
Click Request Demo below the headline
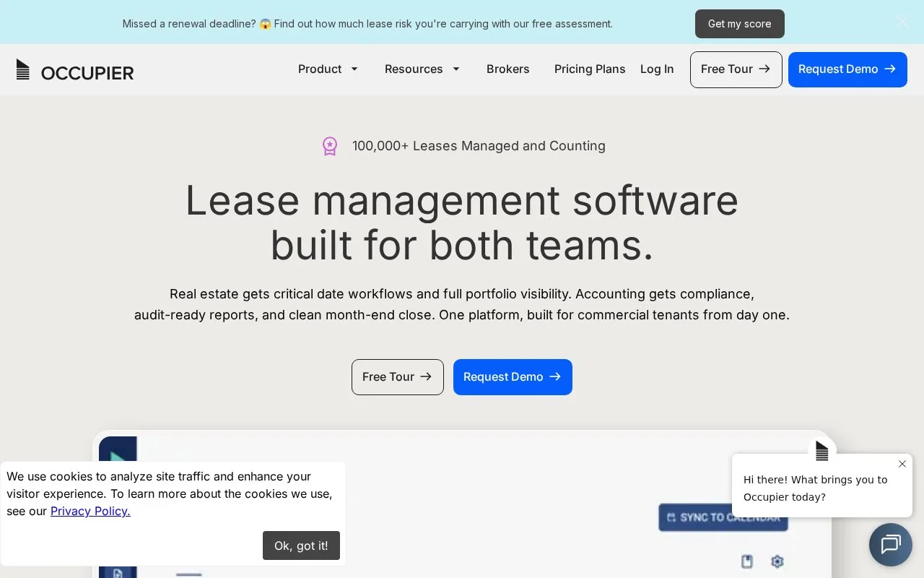[x=513, y=377]
